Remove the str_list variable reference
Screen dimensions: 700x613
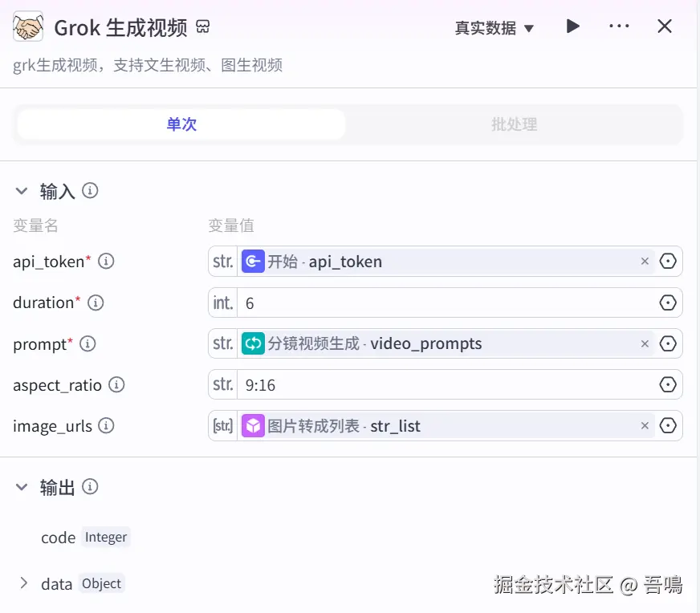click(x=645, y=425)
